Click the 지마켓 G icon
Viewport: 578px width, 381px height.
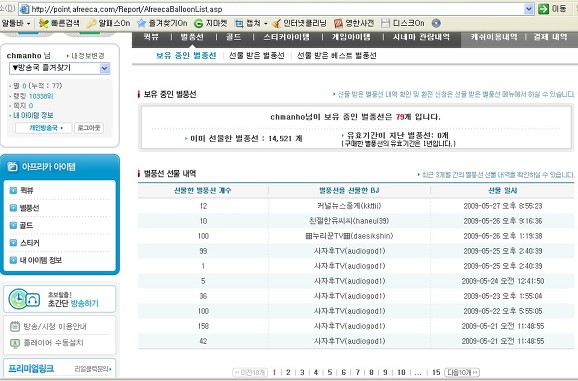(198, 24)
